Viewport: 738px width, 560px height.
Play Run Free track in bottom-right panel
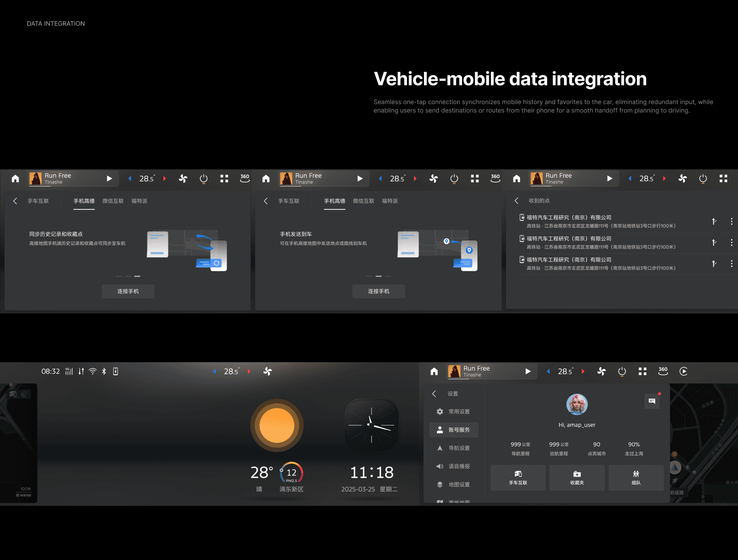[x=528, y=371]
